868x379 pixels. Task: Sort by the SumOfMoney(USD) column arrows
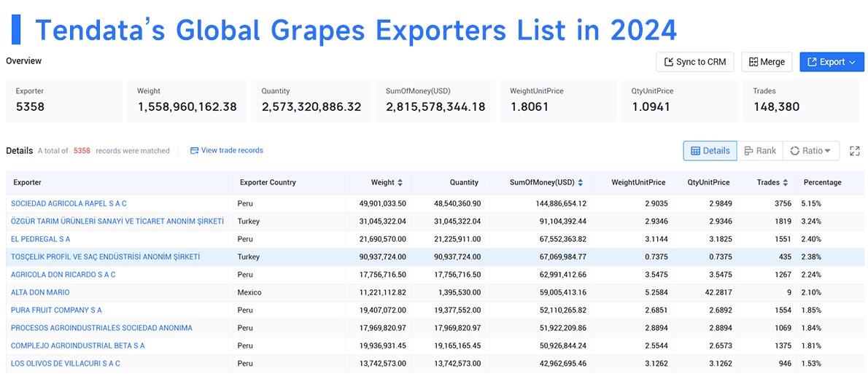tap(580, 183)
